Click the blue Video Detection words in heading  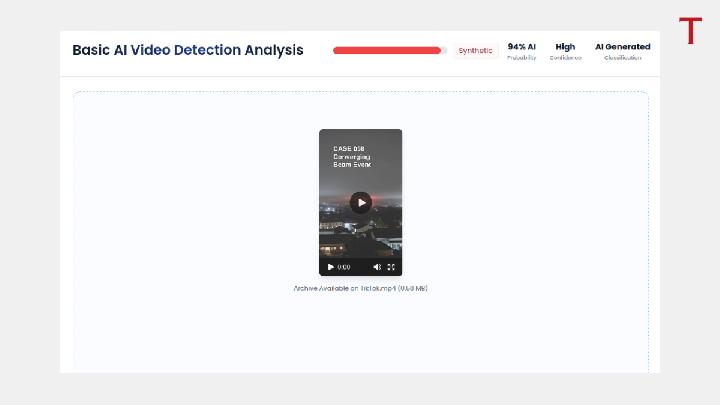[x=186, y=50]
